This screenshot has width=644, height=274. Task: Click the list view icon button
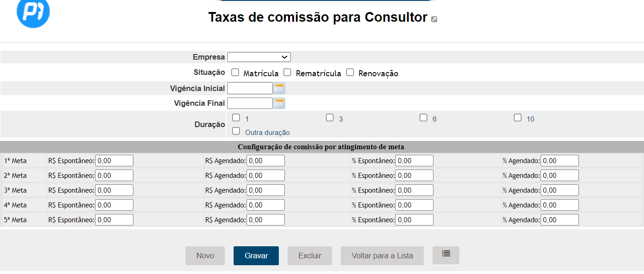(445, 255)
